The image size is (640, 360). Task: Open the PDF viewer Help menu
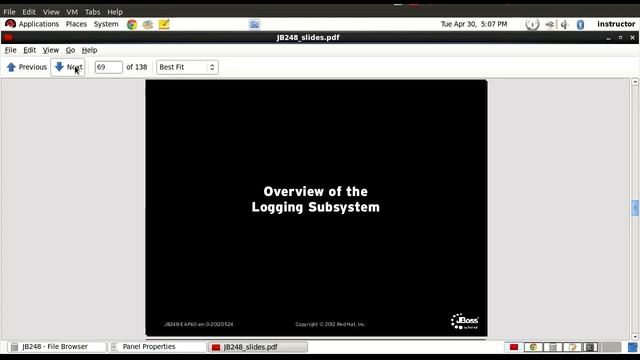[x=89, y=50]
